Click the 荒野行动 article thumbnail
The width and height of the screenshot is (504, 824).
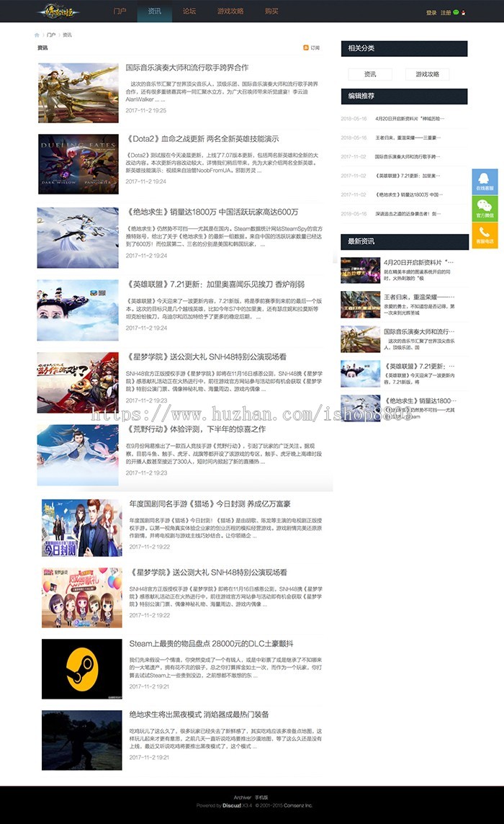78,455
